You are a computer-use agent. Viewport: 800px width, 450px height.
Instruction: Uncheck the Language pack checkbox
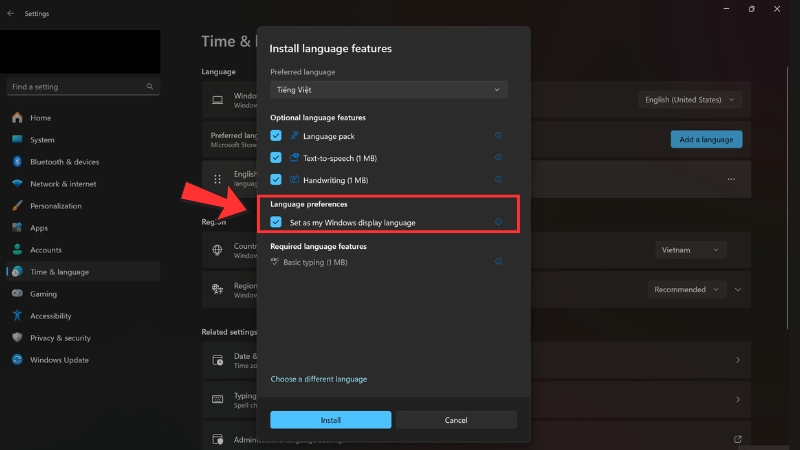tap(276, 136)
